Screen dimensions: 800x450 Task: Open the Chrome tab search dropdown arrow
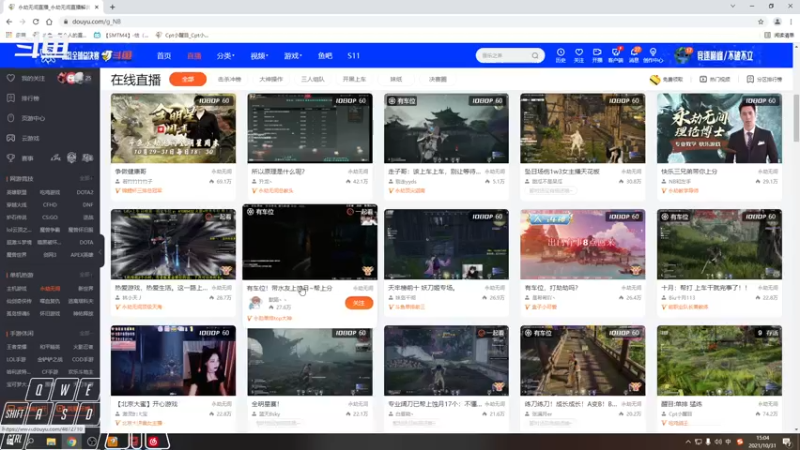click(733, 7)
